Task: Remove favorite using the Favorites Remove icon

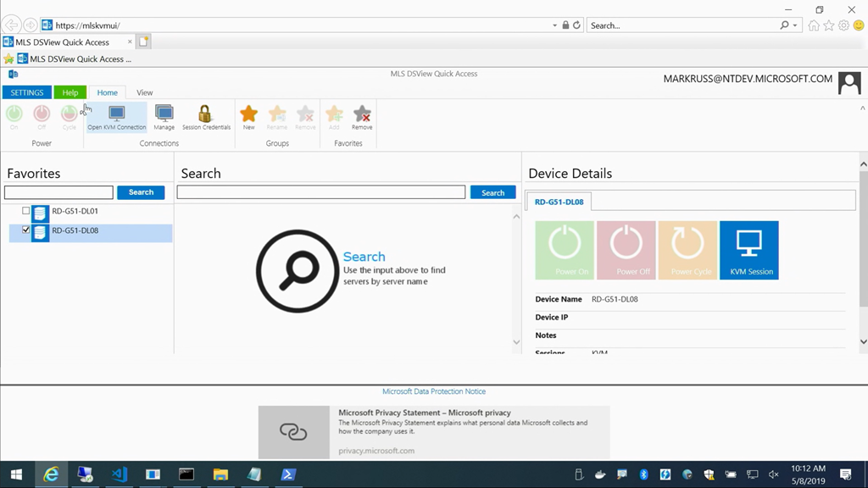Action: [x=362, y=117]
